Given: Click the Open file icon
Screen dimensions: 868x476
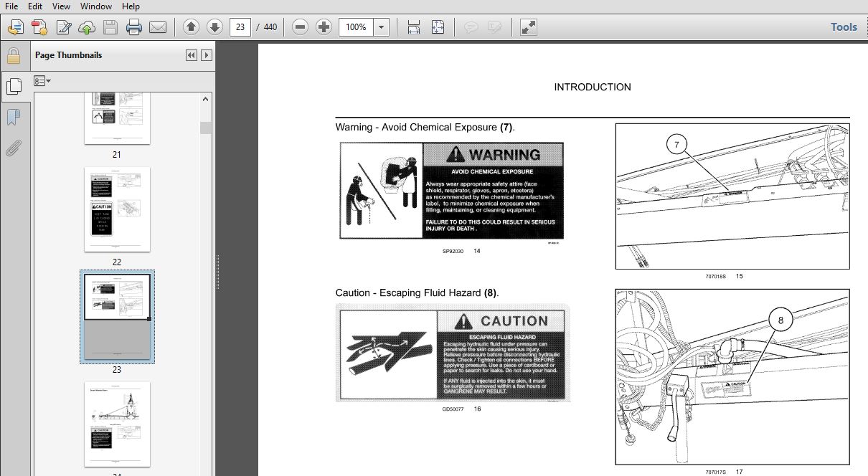Looking at the screenshot, I should pos(15,27).
